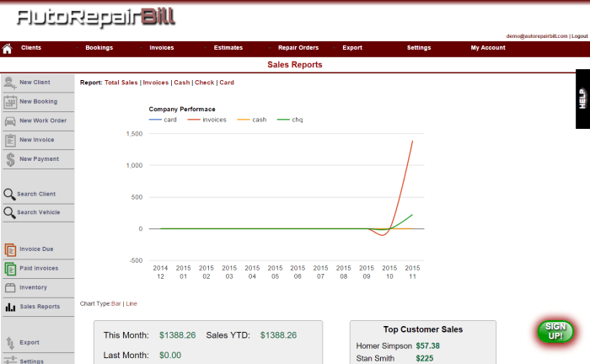Click the home icon in navigation bar
This screenshot has width=590, height=364.
tap(8, 48)
